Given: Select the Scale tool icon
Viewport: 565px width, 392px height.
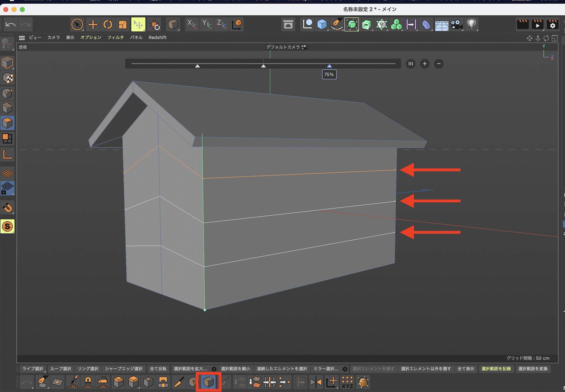Looking at the screenshot, I should [x=123, y=25].
